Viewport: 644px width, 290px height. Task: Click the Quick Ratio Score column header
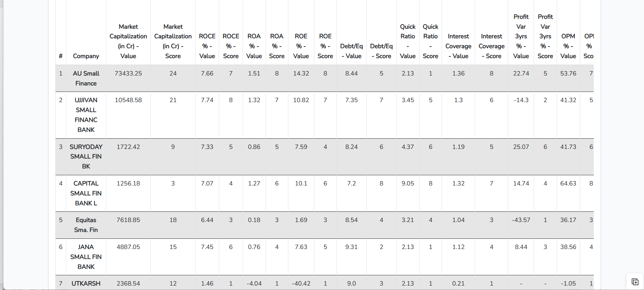point(430,41)
